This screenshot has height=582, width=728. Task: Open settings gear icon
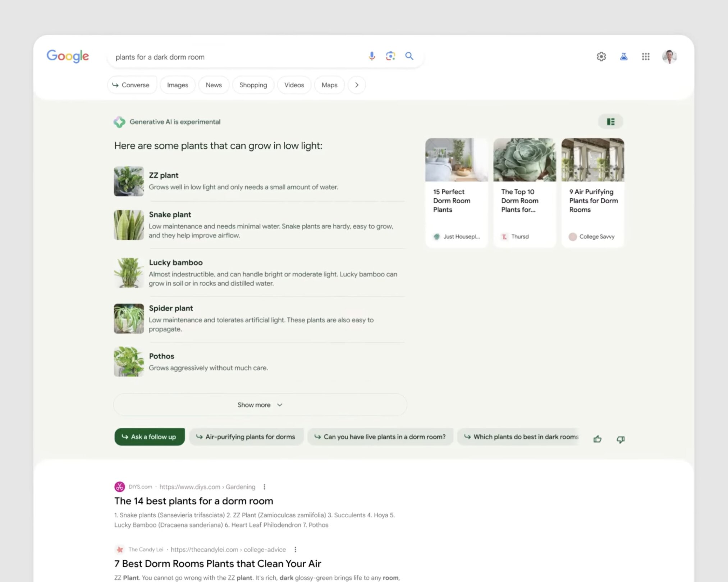[x=601, y=56]
